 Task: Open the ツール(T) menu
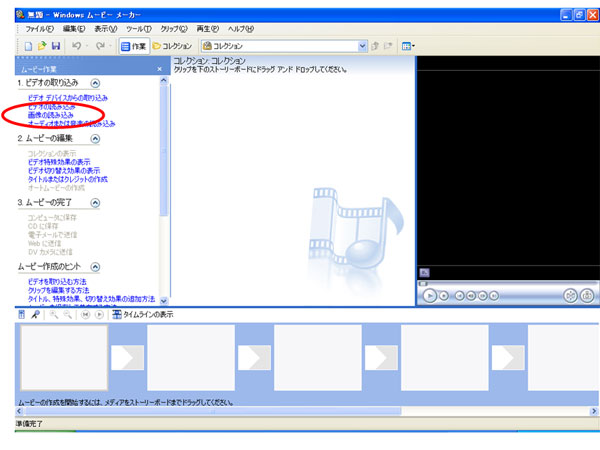point(139,29)
